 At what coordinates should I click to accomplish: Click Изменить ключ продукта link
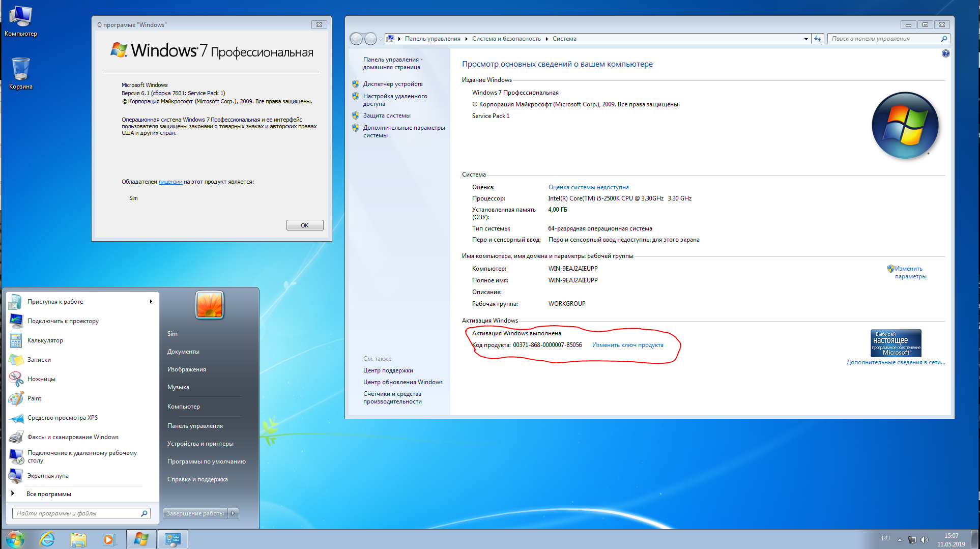point(628,345)
